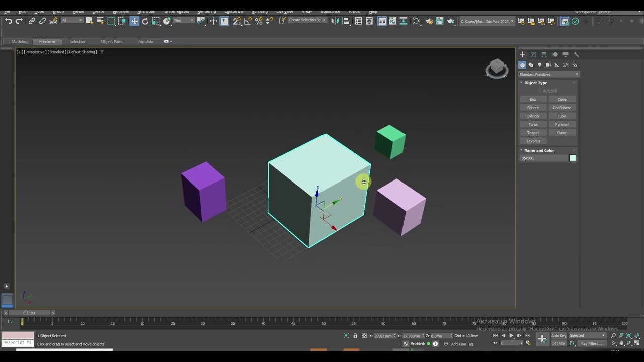Toggle the Angle Snap button

248,21
